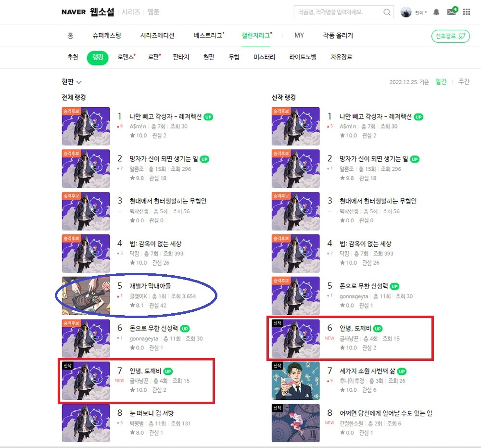Switch ranking to 주간 view

tap(464, 82)
